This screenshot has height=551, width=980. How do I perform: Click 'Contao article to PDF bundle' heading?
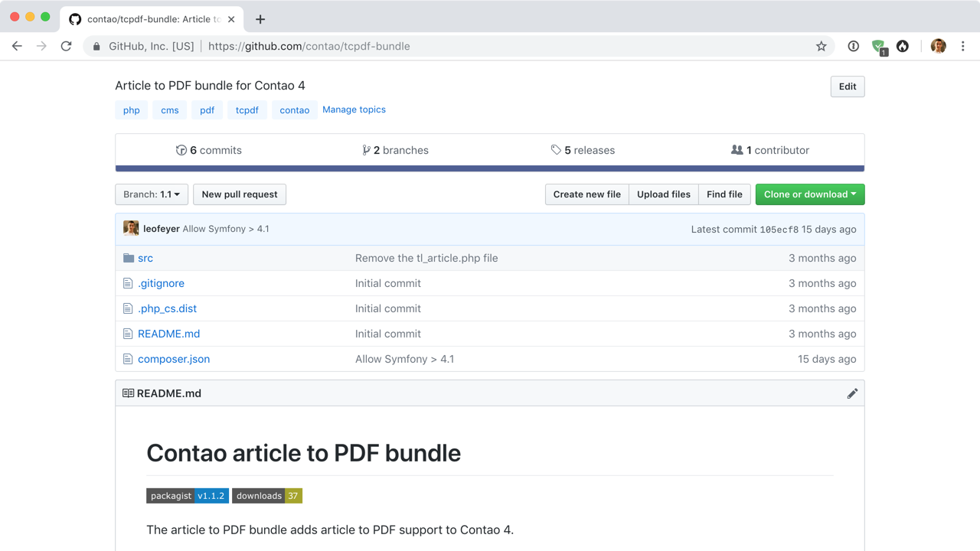tap(304, 453)
